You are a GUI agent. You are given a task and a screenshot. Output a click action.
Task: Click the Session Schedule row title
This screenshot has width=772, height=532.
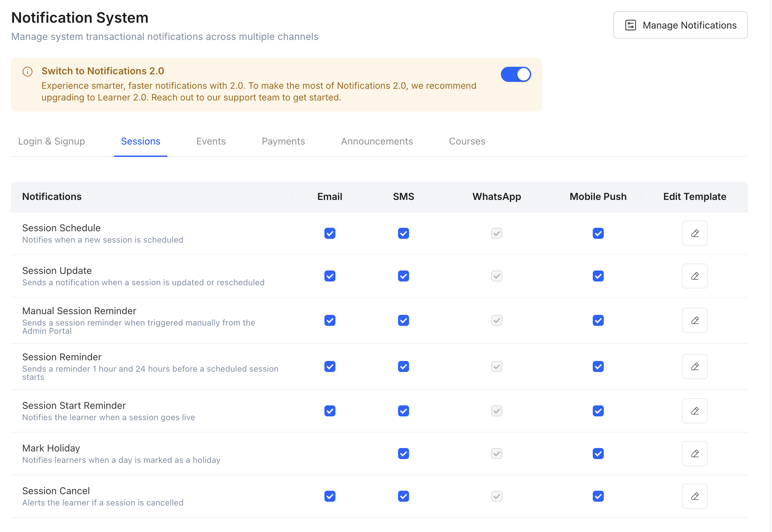(x=62, y=228)
